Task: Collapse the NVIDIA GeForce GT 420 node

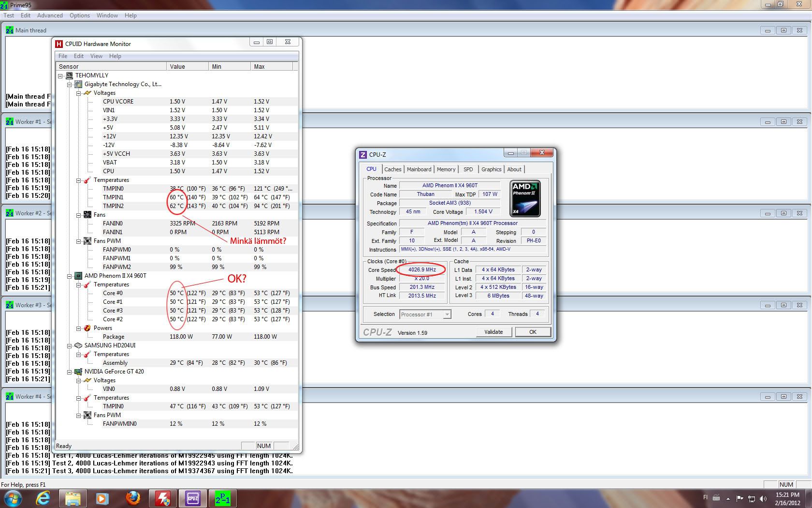Action: tap(69, 372)
